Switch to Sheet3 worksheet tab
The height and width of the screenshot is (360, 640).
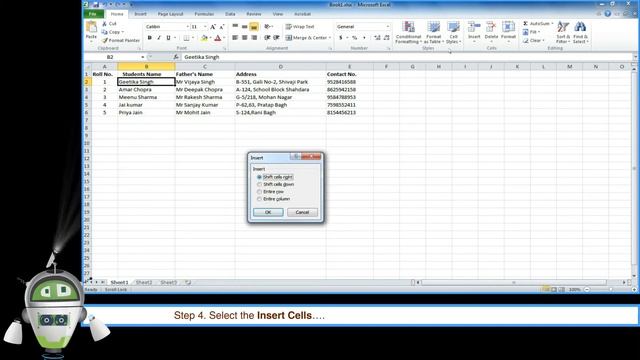pyautogui.click(x=168, y=282)
